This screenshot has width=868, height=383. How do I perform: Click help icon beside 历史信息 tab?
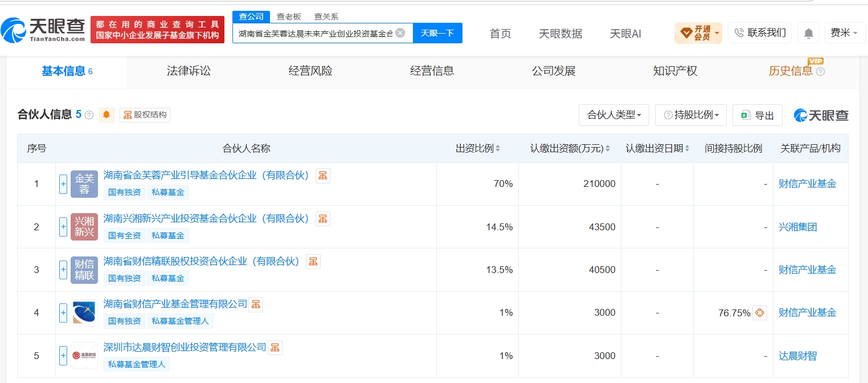820,72
